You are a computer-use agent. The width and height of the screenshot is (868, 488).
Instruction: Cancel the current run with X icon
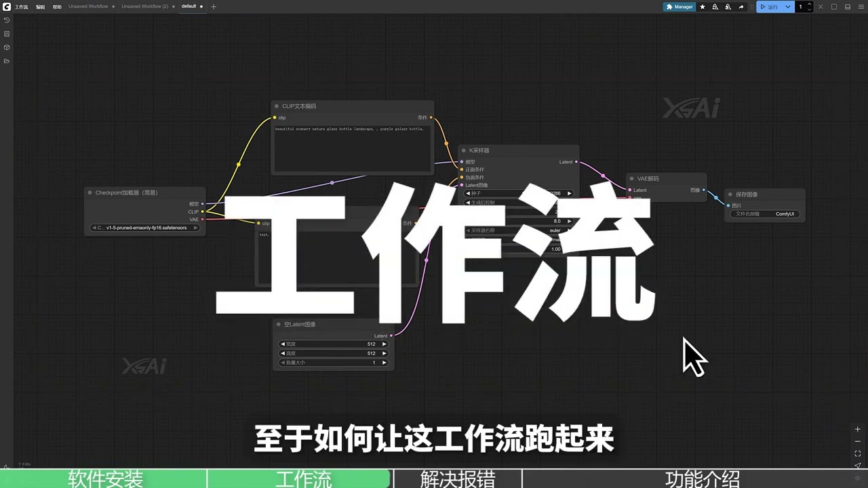pyautogui.click(x=821, y=7)
